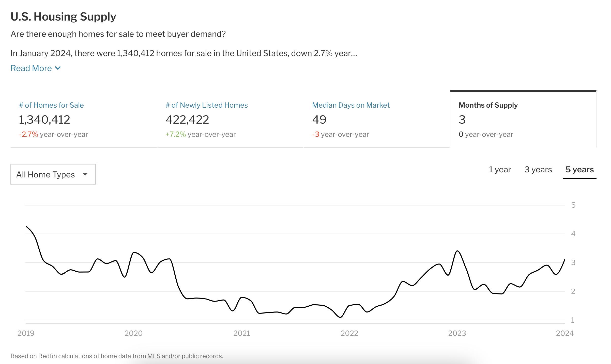Click the 2022 x-axis label
The height and width of the screenshot is (364, 611).
(349, 333)
